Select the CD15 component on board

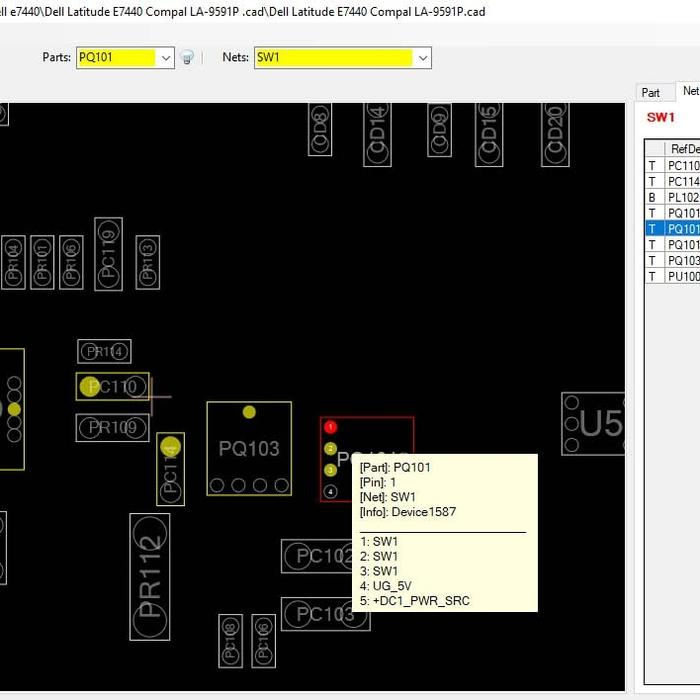point(489,135)
